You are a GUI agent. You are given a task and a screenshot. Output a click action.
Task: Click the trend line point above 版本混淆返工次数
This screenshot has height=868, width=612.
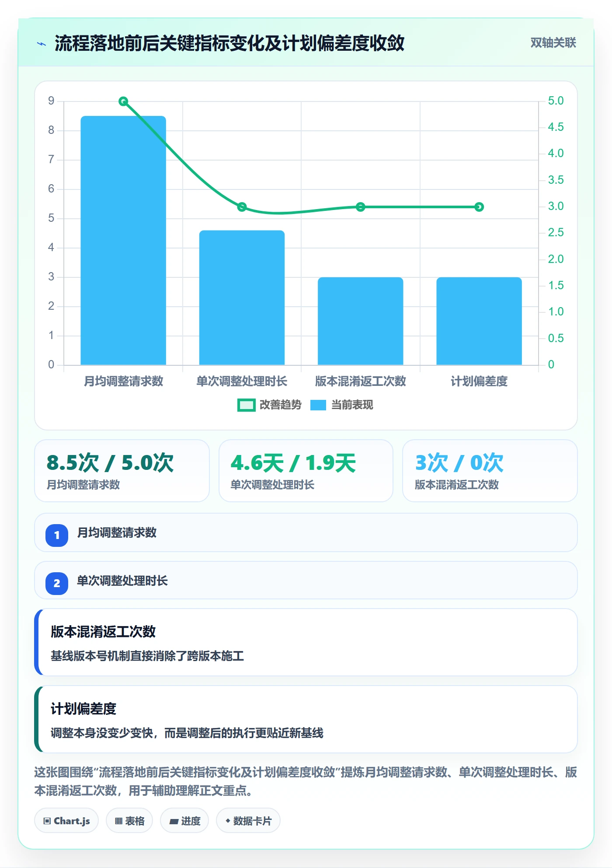(x=360, y=207)
